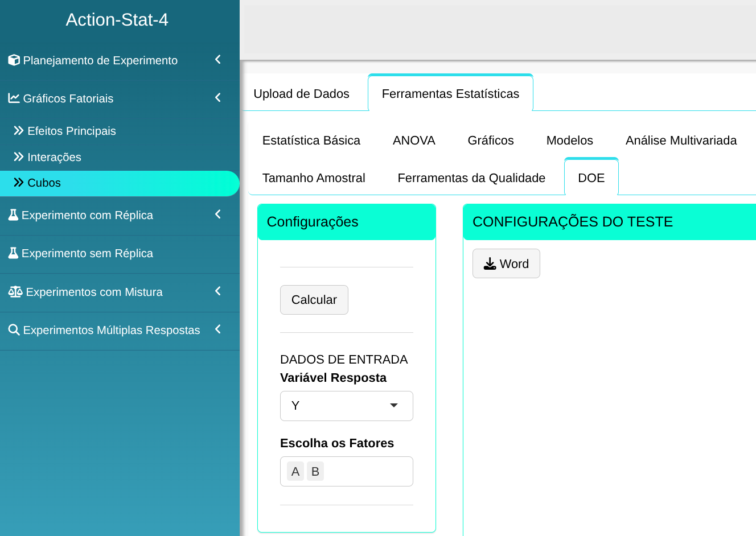Go to the Análise Multivariada tab
The width and height of the screenshot is (756, 536).
click(680, 141)
